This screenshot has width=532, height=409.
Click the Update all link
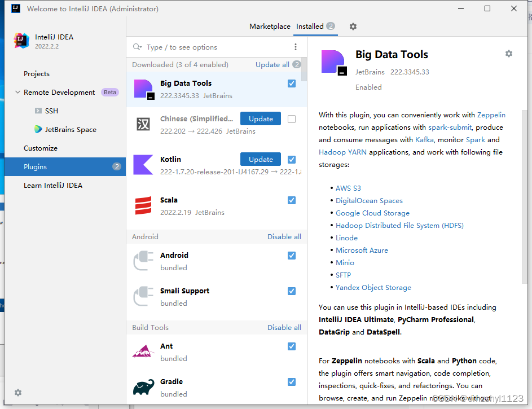272,64
